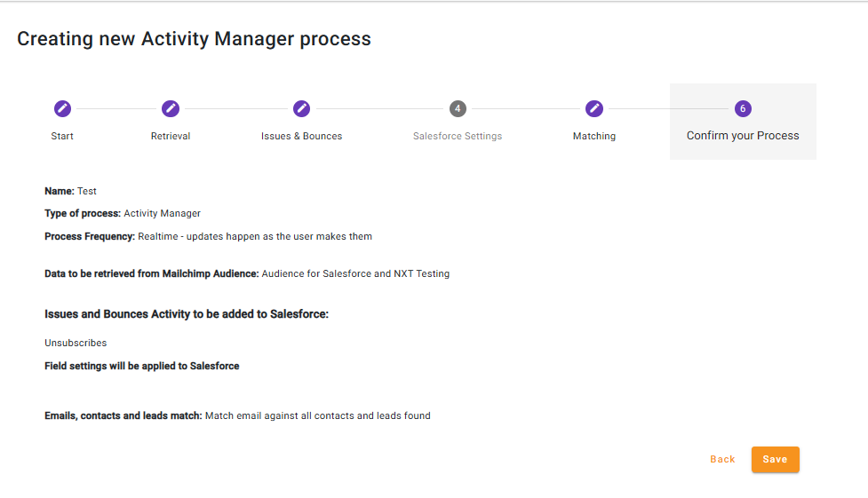Click the Mailchimp Audience data line
This screenshot has height=498, width=868.
(247, 273)
